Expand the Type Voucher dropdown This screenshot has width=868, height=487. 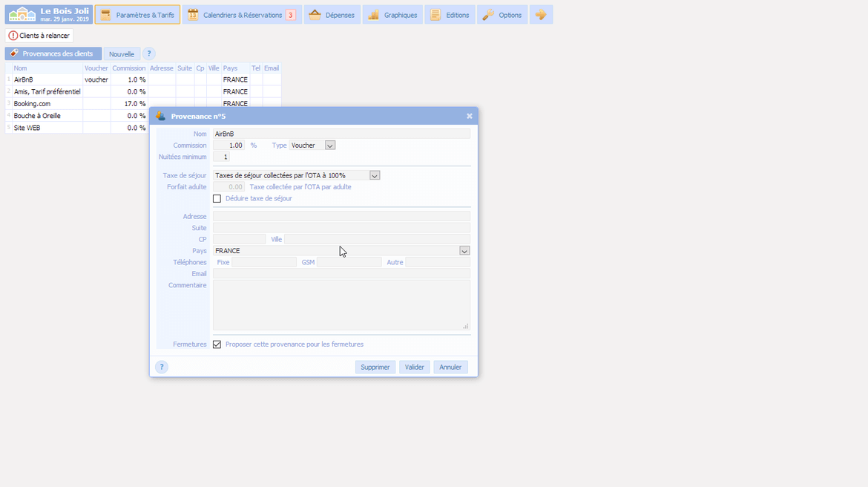coord(330,146)
